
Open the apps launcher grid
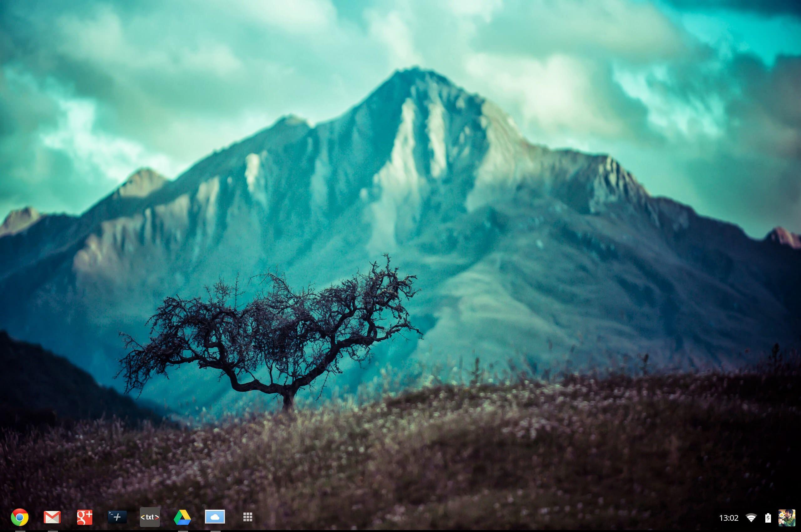pos(248,518)
